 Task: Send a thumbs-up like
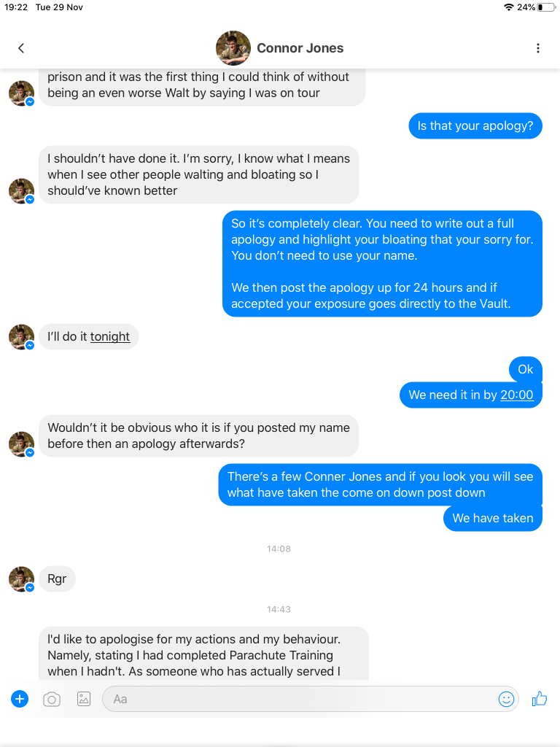(x=540, y=699)
